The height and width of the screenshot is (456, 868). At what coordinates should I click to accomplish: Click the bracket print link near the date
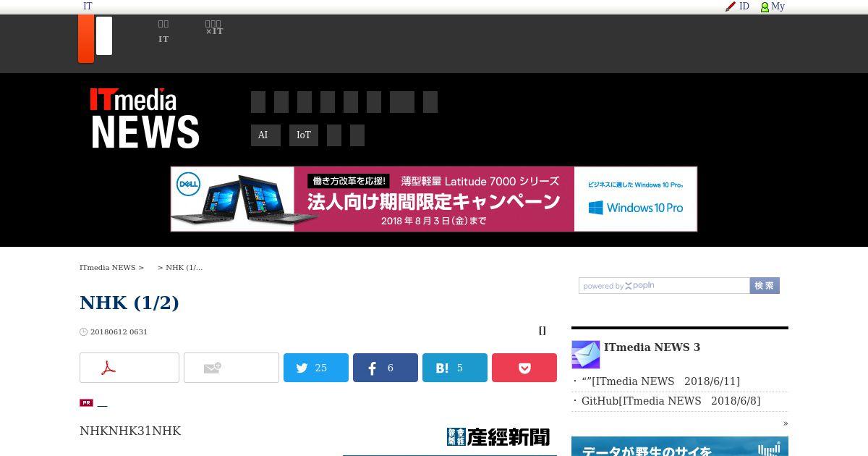pos(542,331)
